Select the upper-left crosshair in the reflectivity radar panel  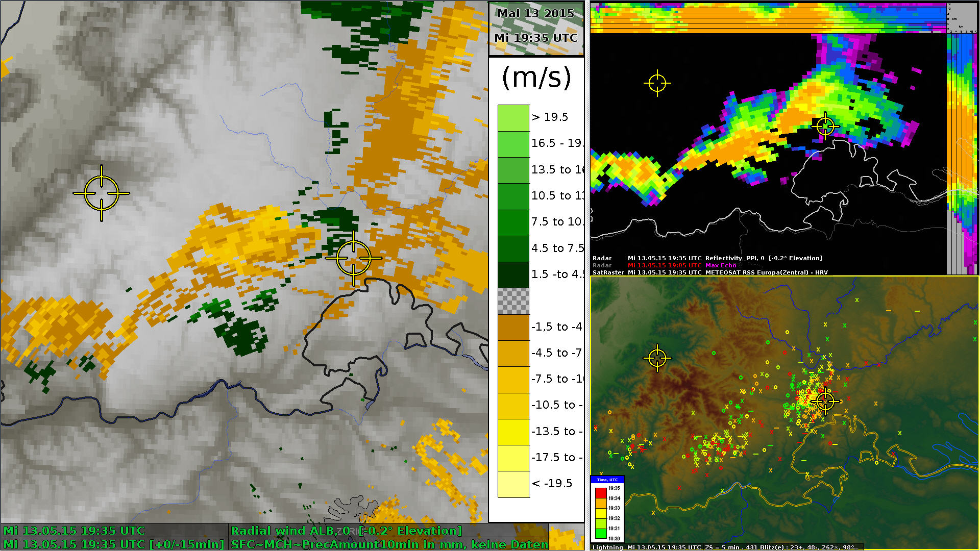(x=657, y=83)
